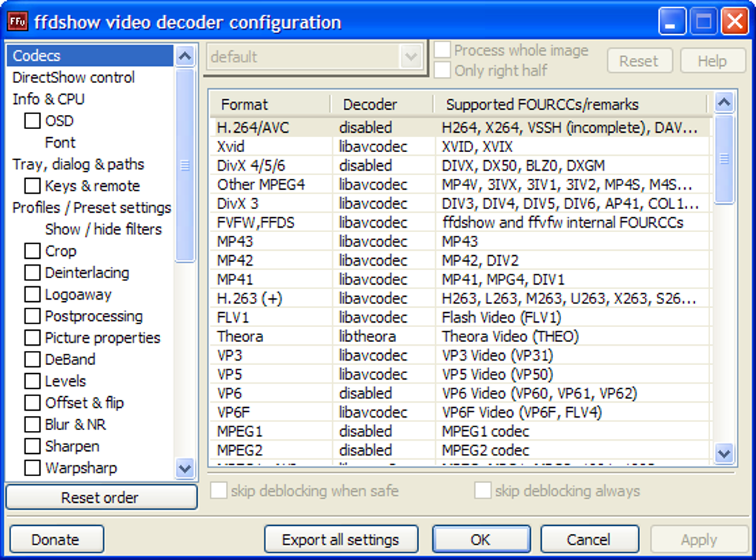Enable the OSD checkbox

click(x=33, y=121)
